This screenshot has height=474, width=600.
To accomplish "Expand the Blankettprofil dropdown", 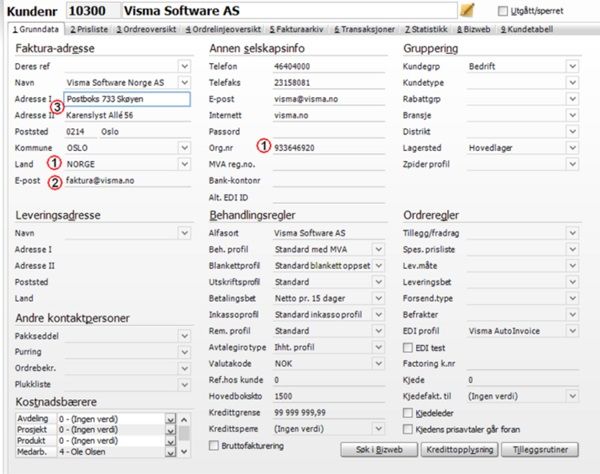I will click(378, 266).
